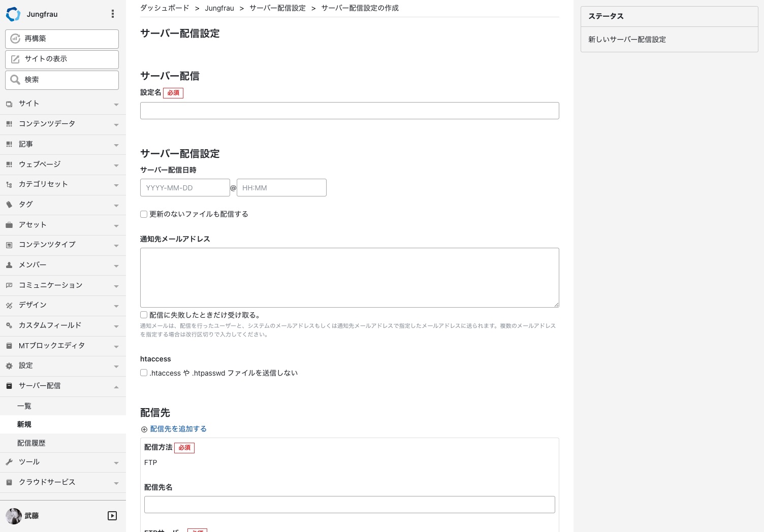Focus the 設定名 text field
764x532 pixels.
[x=349, y=111]
